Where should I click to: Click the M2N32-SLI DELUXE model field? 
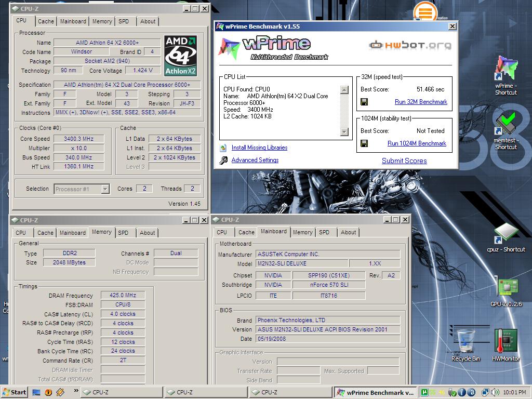coord(302,263)
